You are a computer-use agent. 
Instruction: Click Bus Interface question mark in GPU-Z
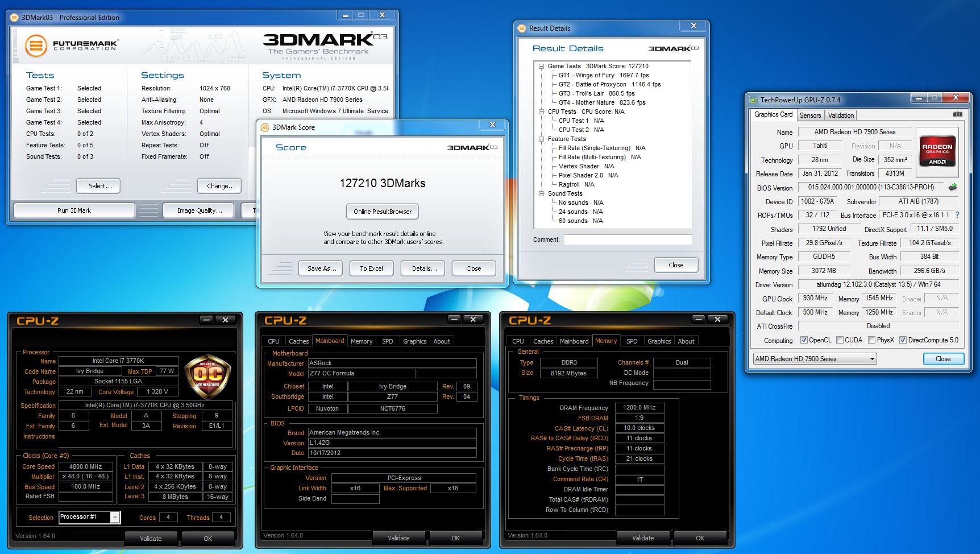957,215
